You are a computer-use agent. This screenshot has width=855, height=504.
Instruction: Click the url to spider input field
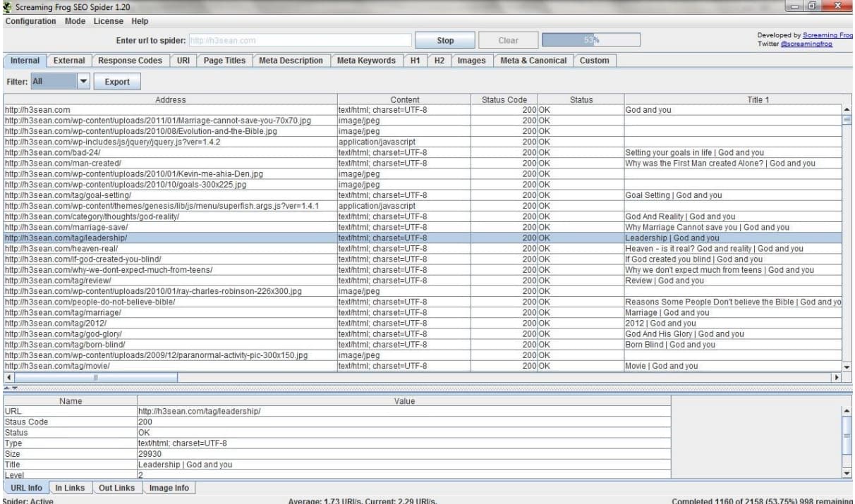coord(300,41)
